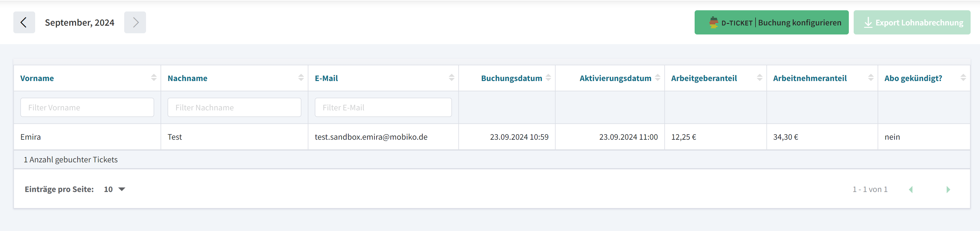Open entries per page dropdown

point(115,189)
